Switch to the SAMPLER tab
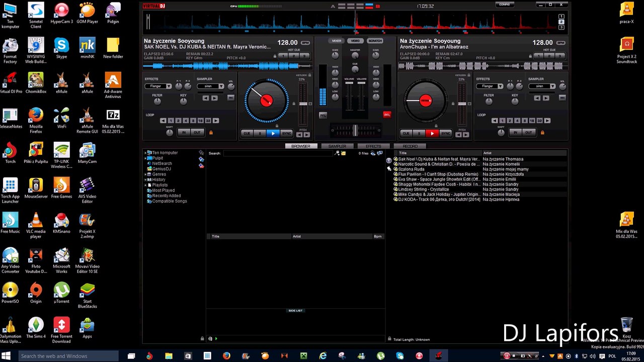The image size is (644, 362). click(337, 146)
